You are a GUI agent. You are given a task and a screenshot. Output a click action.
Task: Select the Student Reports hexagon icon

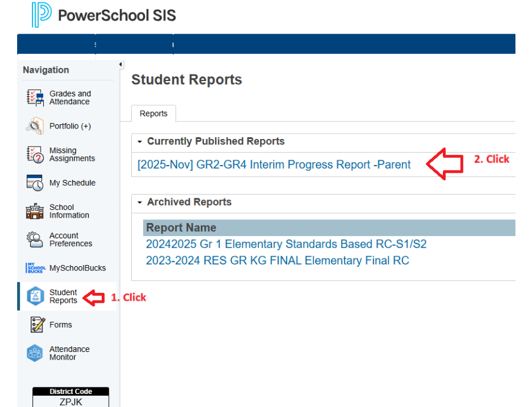pyautogui.click(x=35, y=296)
